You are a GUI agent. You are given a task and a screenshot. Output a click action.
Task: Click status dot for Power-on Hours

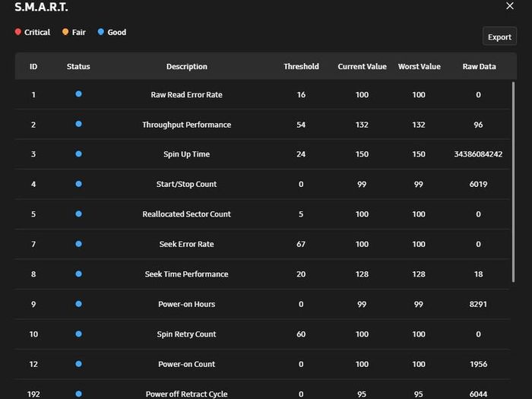pos(78,304)
